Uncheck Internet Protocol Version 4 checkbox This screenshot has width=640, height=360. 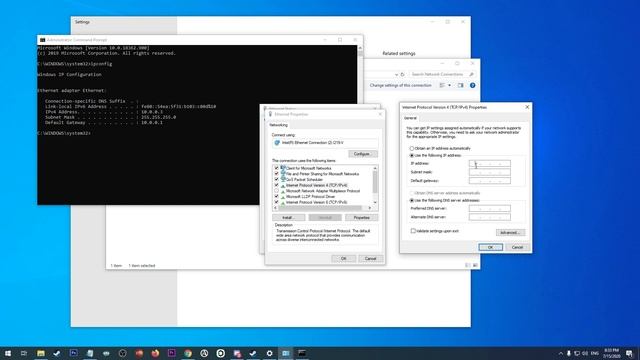tap(276, 185)
